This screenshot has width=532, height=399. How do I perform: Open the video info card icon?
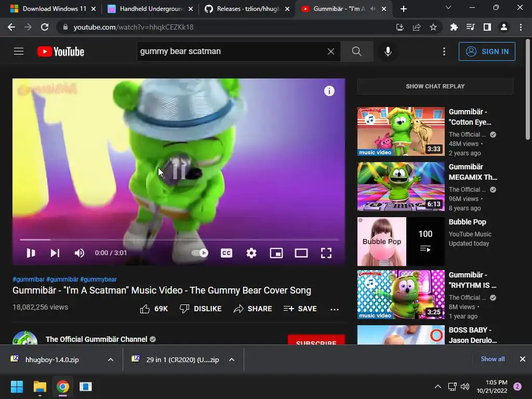(x=329, y=90)
